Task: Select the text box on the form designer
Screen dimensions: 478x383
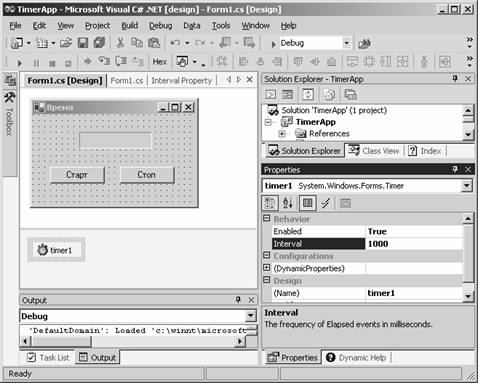Action: (x=115, y=140)
